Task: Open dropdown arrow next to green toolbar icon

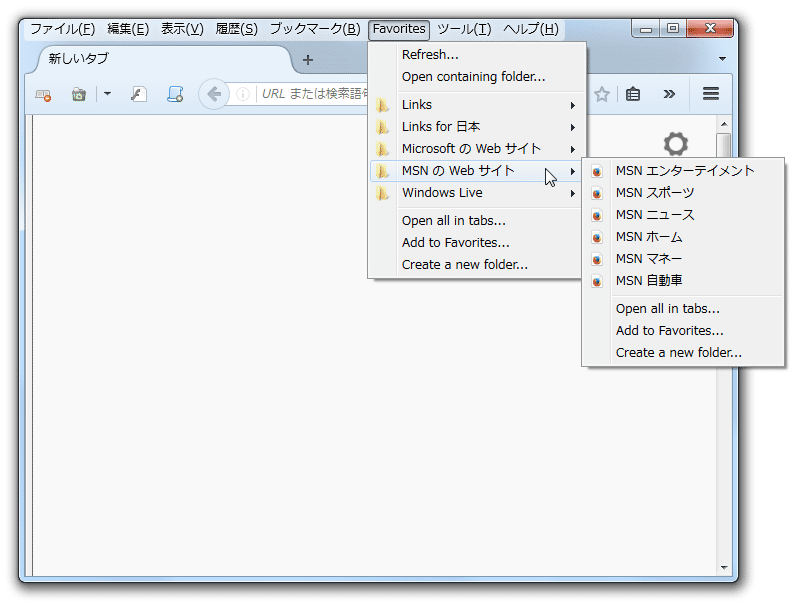Action: coord(107,94)
